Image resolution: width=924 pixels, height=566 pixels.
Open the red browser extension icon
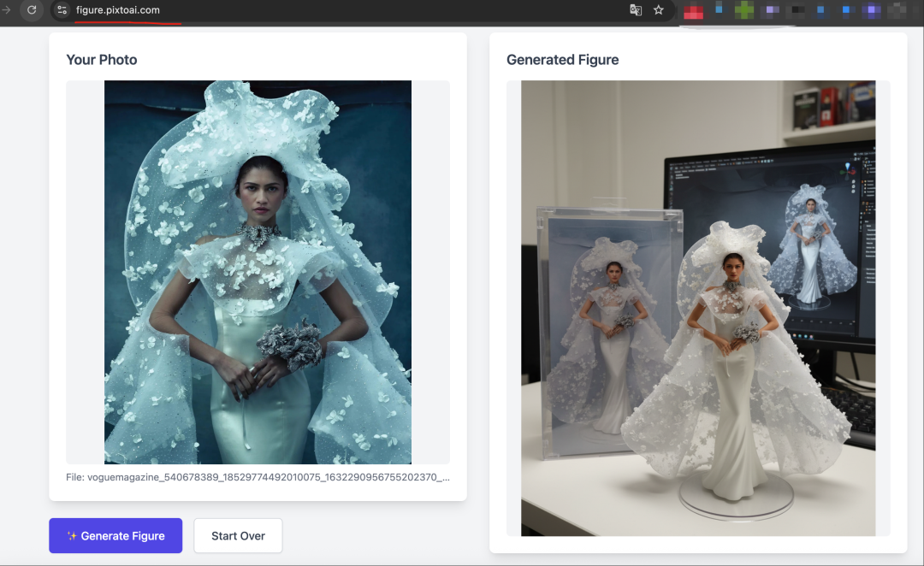tap(693, 11)
